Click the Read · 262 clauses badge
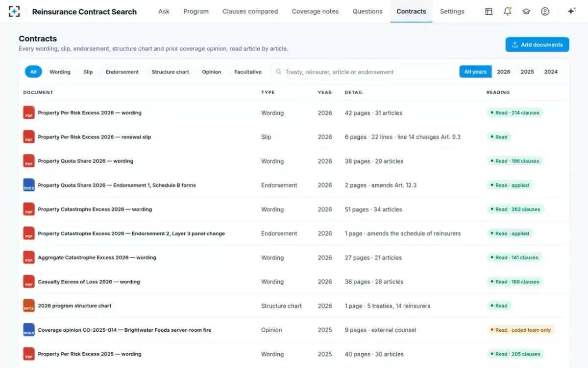This screenshot has height=368, width=588. point(515,209)
